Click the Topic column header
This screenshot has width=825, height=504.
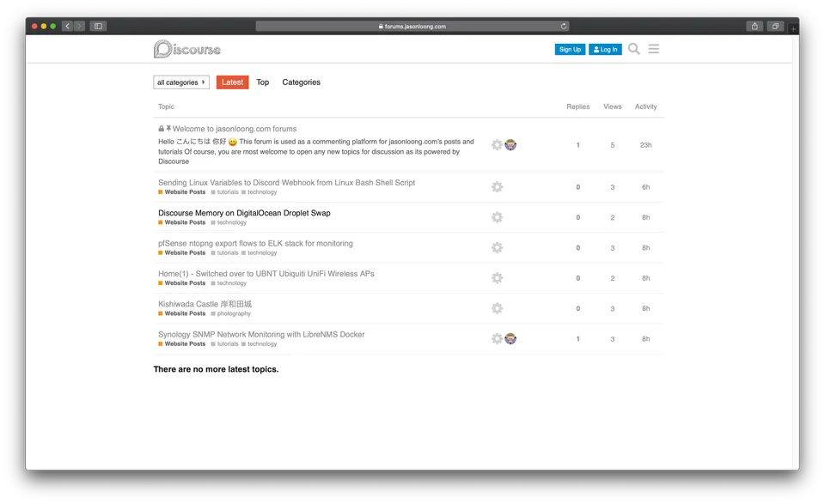point(166,106)
